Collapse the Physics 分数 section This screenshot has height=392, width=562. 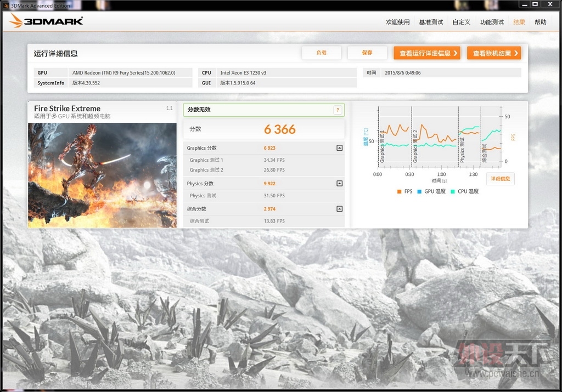(x=339, y=183)
